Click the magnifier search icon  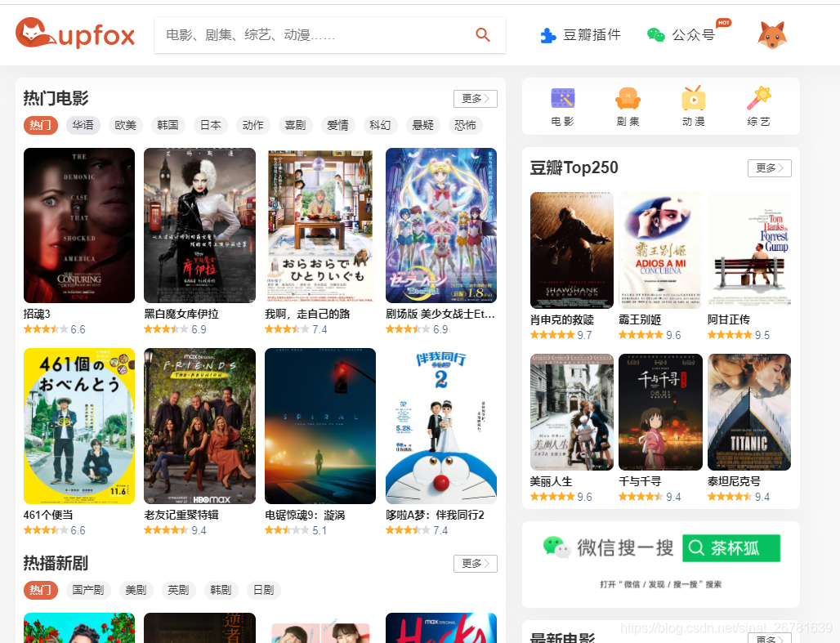[x=483, y=35]
